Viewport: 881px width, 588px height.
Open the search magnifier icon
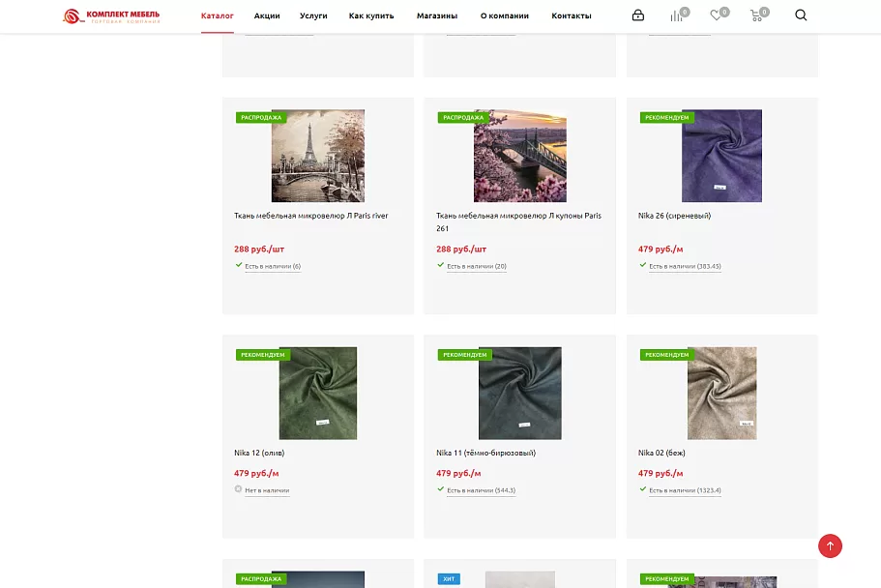801,15
